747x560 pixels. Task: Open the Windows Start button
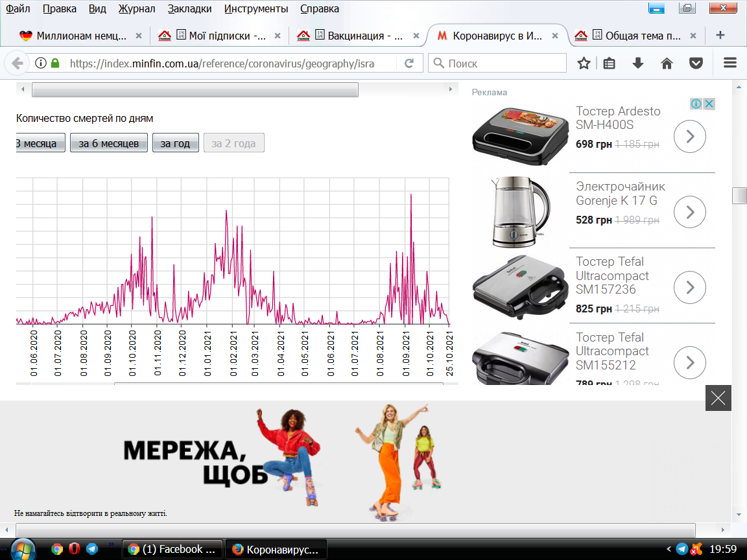click(23, 549)
